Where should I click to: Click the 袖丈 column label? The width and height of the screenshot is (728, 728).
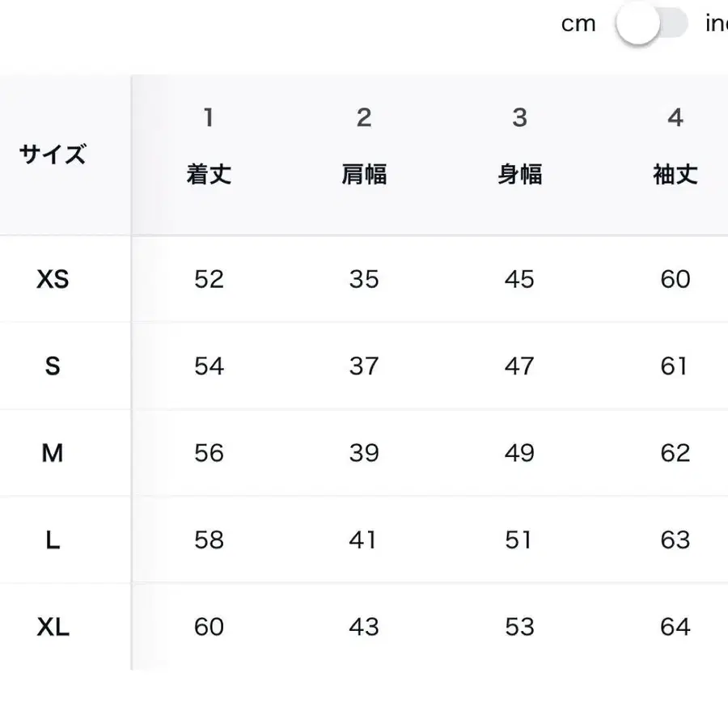click(675, 173)
